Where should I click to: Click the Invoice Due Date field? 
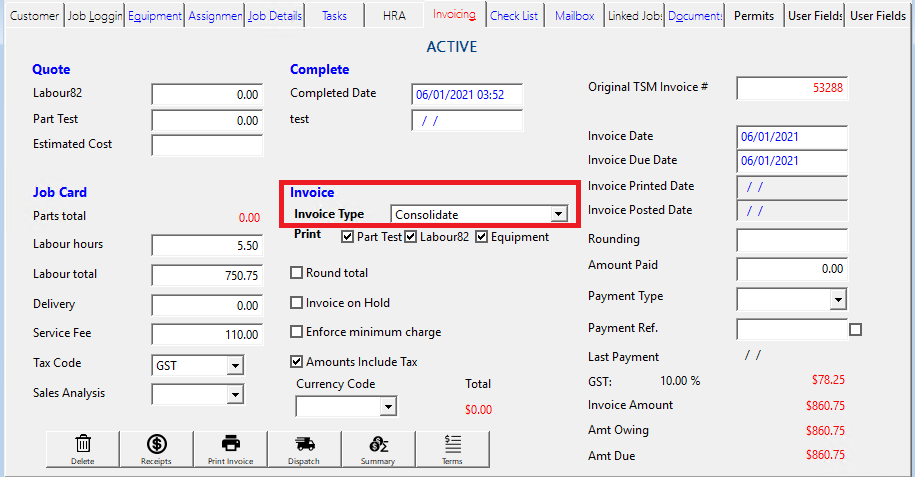click(x=792, y=161)
